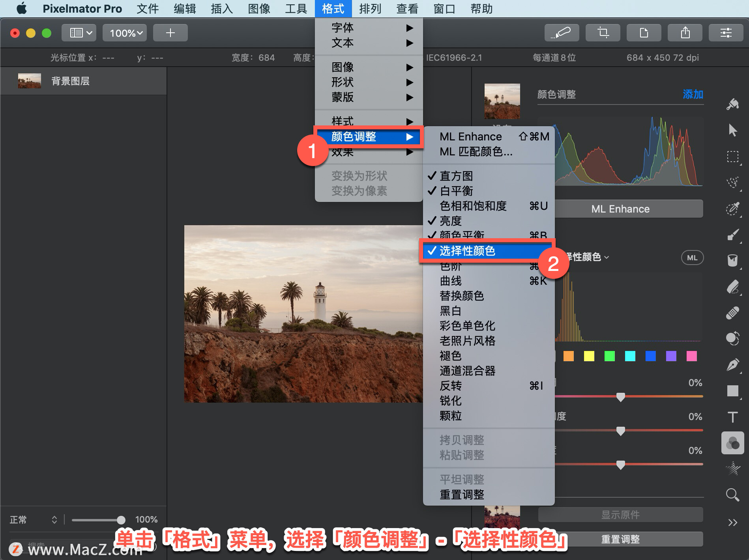Viewport: 749px width, 560px height.
Task: Click the Show Original button
Action: pyautogui.click(x=620, y=515)
